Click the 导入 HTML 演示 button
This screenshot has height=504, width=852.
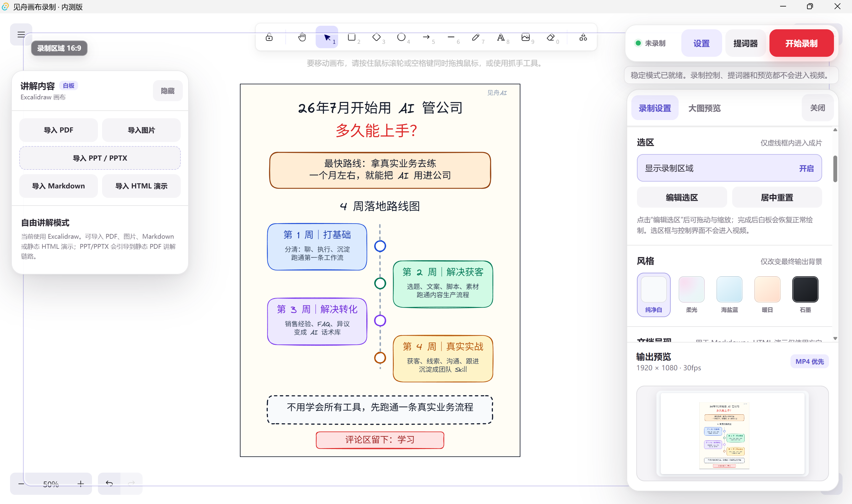141,186
